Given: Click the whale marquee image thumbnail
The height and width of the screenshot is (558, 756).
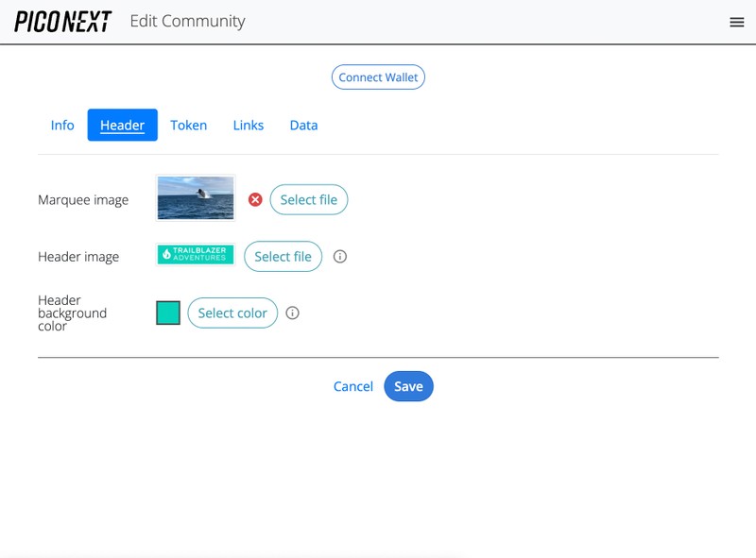Looking at the screenshot, I should (x=196, y=198).
